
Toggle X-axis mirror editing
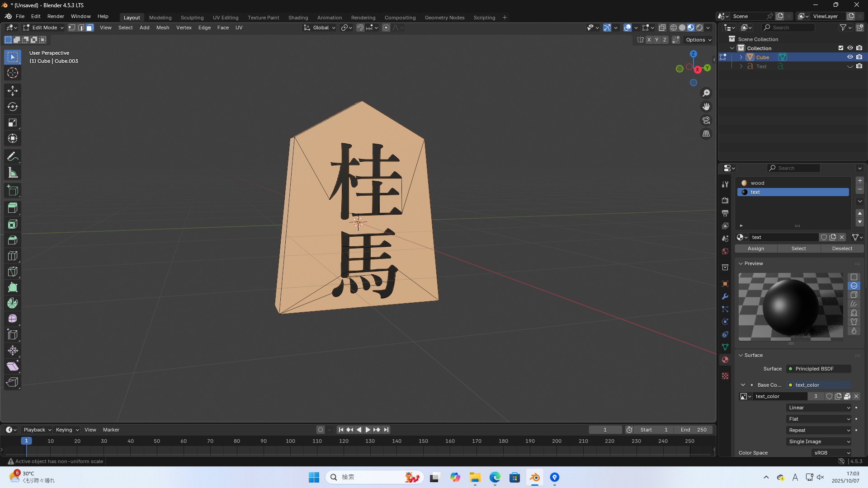[x=649, y=40]
